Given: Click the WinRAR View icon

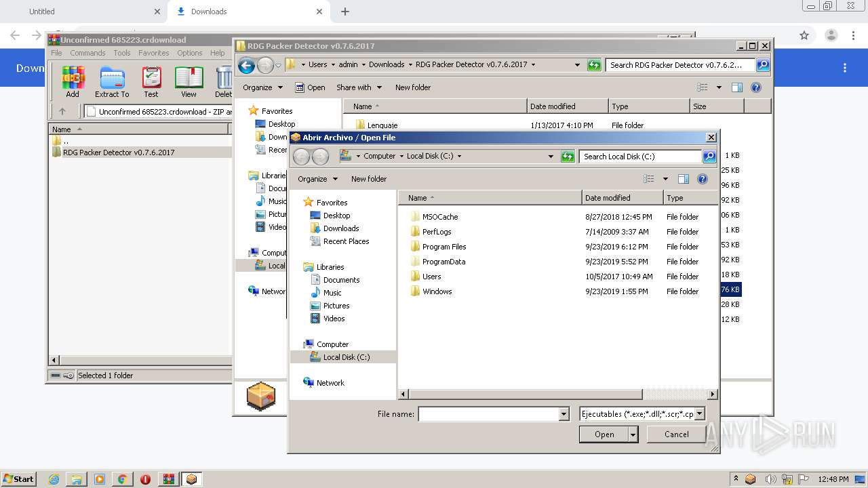Looking at the screenshot, I should pyautogui.click(x=189, y=82).
